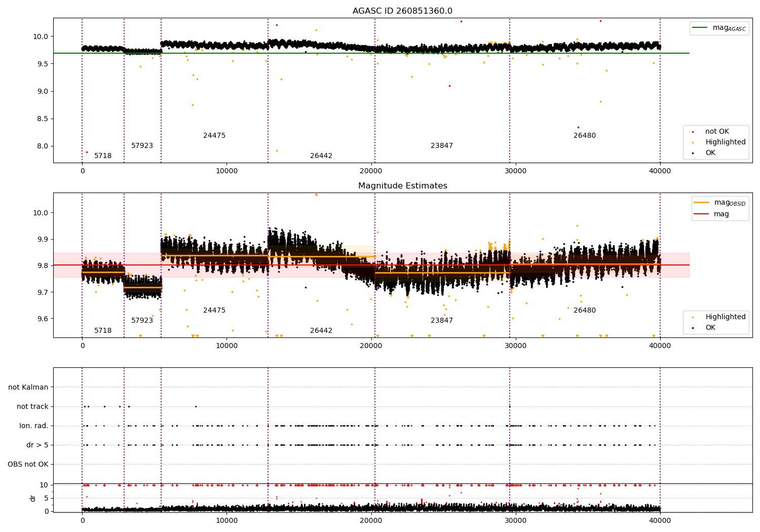Screen dimensions: 760x532
Task: Click x-axis tick 40000 under middle plot
Action: (660, 346)
